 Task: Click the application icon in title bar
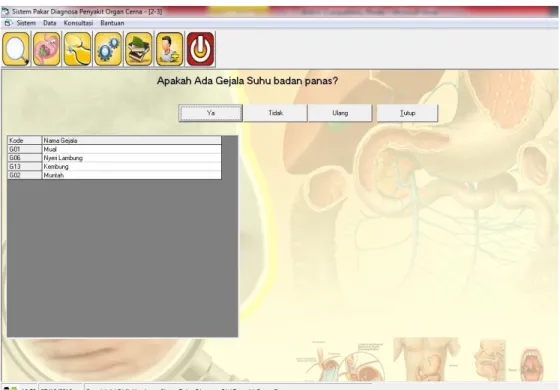5,11
